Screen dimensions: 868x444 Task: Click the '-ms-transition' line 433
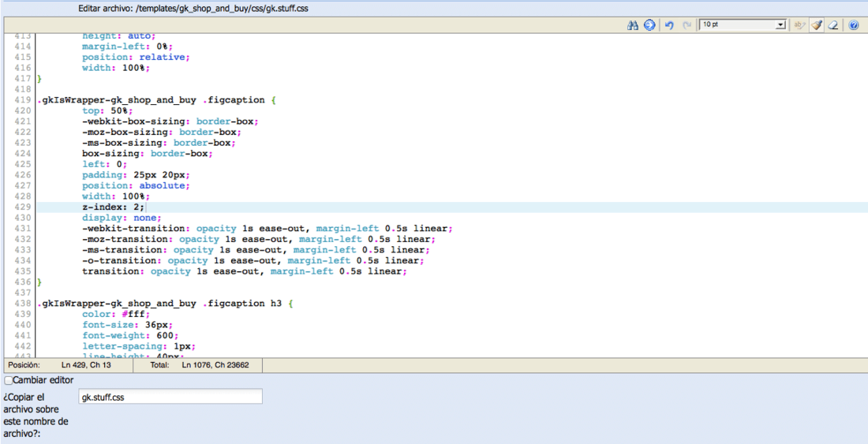256,250
